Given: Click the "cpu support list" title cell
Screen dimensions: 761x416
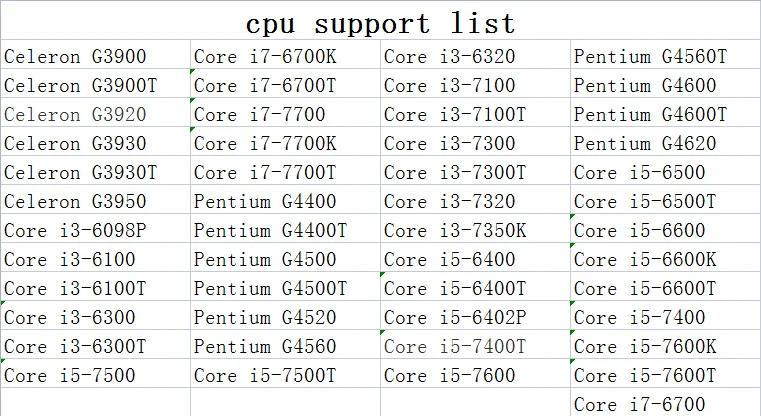Looking at the screenshot, I should [x=380, y=22].
